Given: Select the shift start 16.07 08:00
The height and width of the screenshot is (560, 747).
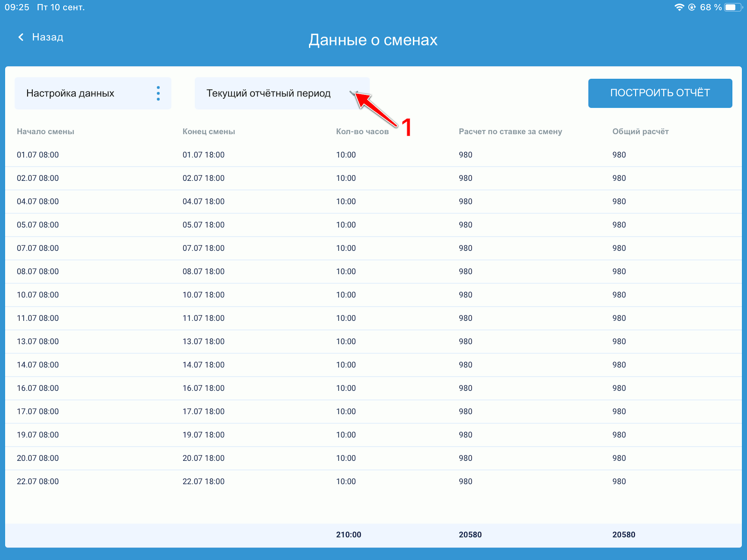Looking at the screenshot, I should tap(38, 388).
